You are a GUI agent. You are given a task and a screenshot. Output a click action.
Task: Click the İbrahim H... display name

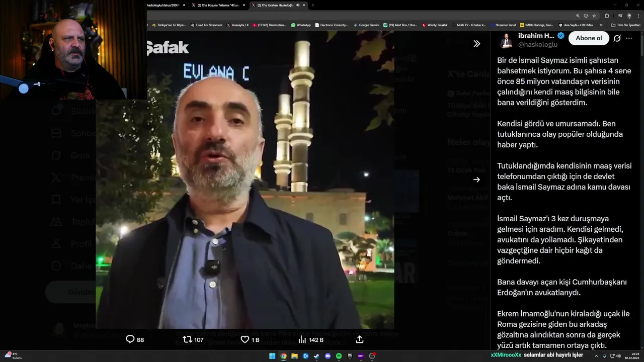[536, 36]
